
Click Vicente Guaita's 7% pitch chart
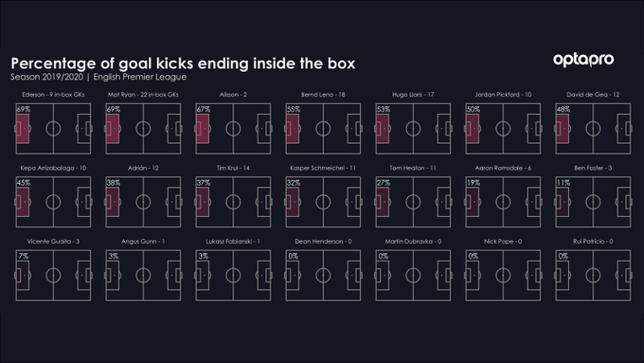click(x=53, y=276)
